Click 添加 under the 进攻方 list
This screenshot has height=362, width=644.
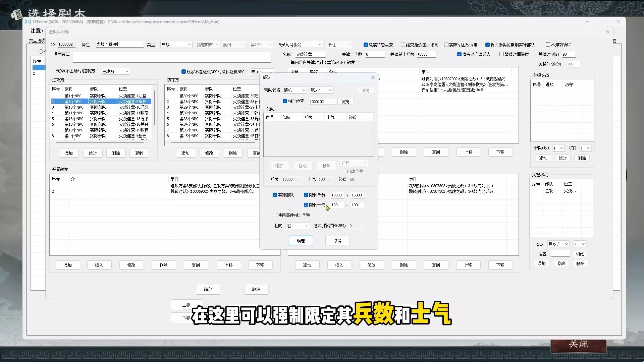pos(69,153)
